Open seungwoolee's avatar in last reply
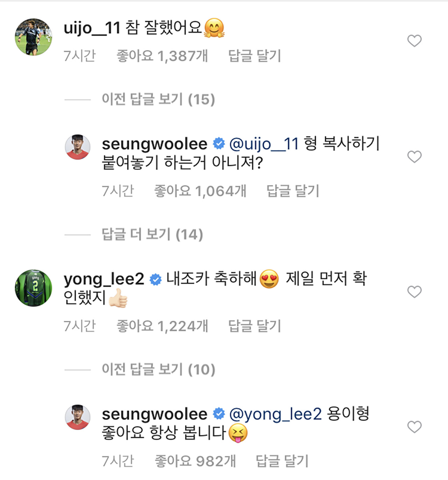448x480 pixels. [x=78, y=417]
